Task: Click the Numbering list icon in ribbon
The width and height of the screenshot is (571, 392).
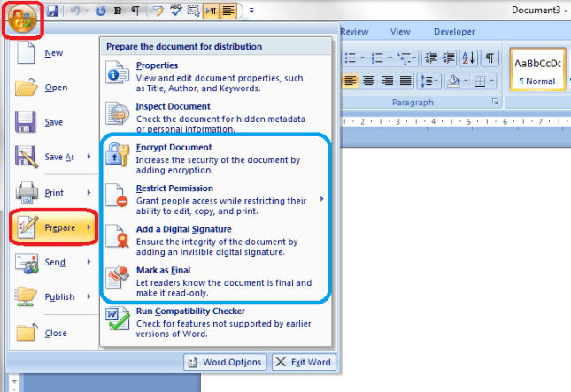Action: [x=377, y=58]
